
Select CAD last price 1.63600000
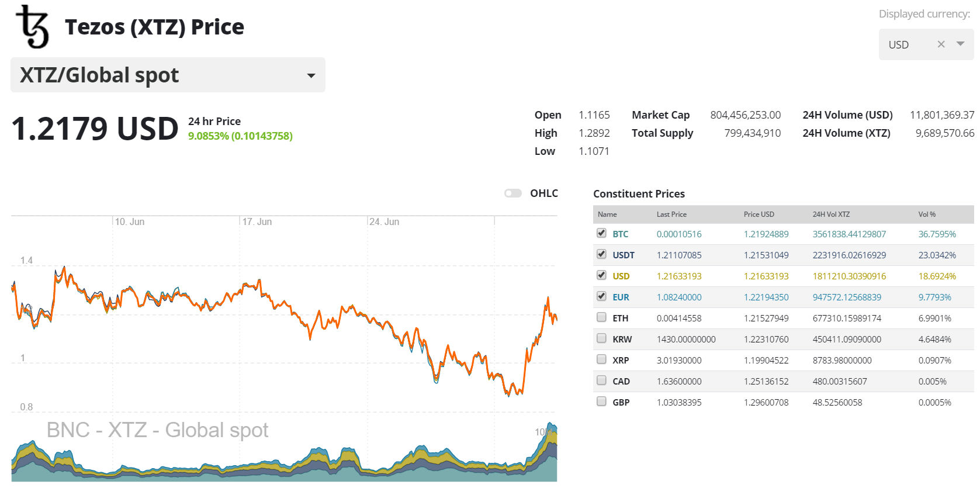(x=679, y=382)
